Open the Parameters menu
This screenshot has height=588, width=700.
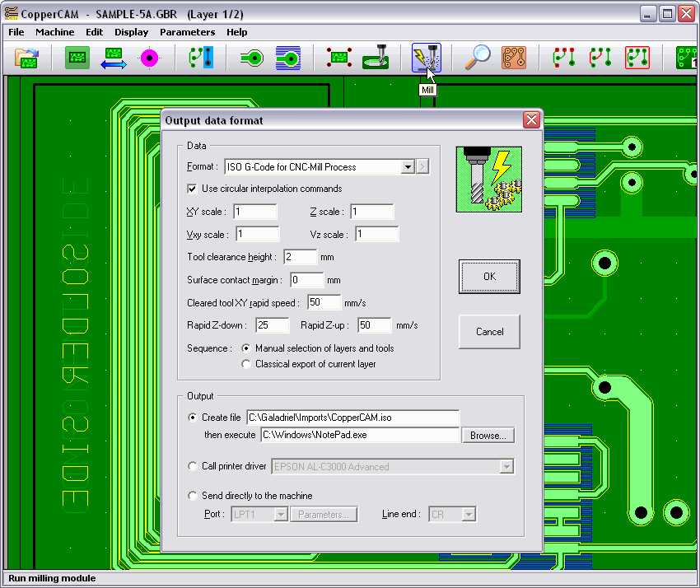187,32
